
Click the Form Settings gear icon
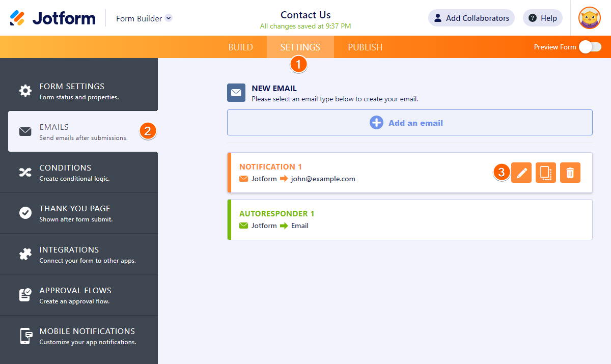tap(25, 91)
